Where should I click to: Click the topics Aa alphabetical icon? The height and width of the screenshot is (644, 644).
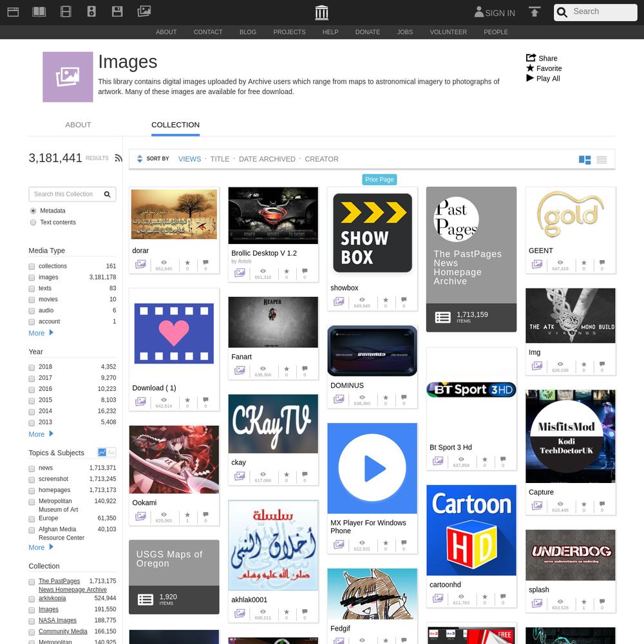pyautogui.click(x=111, y=452)
